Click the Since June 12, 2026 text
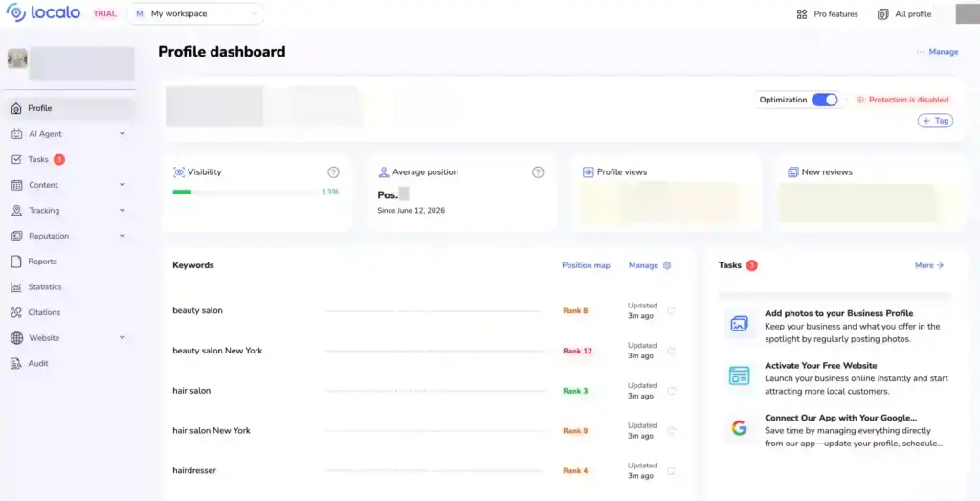The height and width of the screenshot is (501, 980). (x=412, y=210)
